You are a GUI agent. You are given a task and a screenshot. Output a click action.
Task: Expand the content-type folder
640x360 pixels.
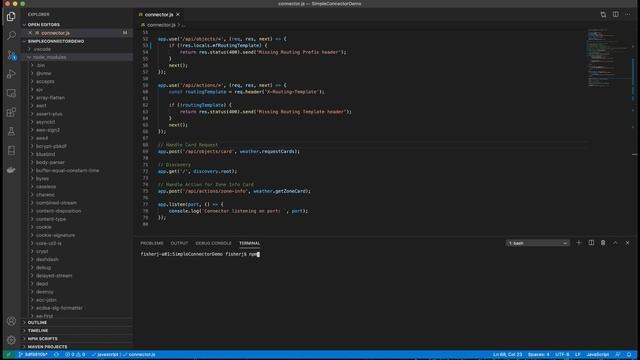pyautogui.click(x=51, y=219)
